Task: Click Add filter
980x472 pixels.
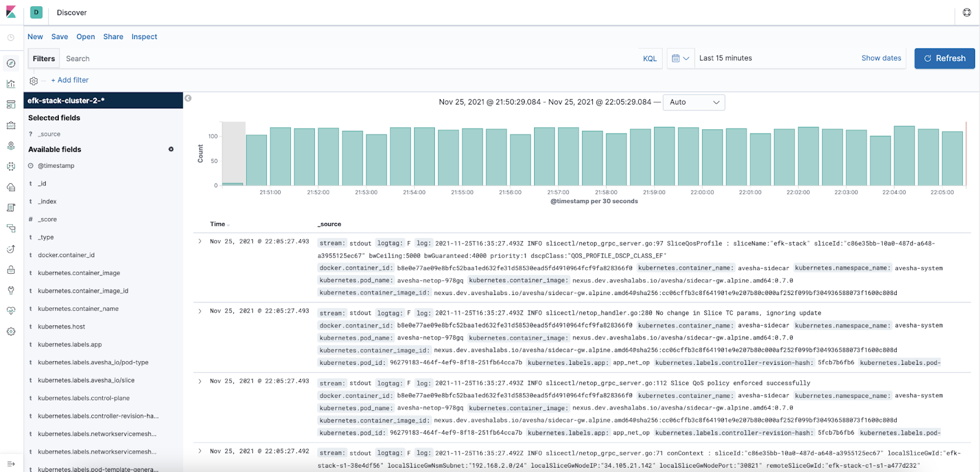Action: click(x=70, y=80)
